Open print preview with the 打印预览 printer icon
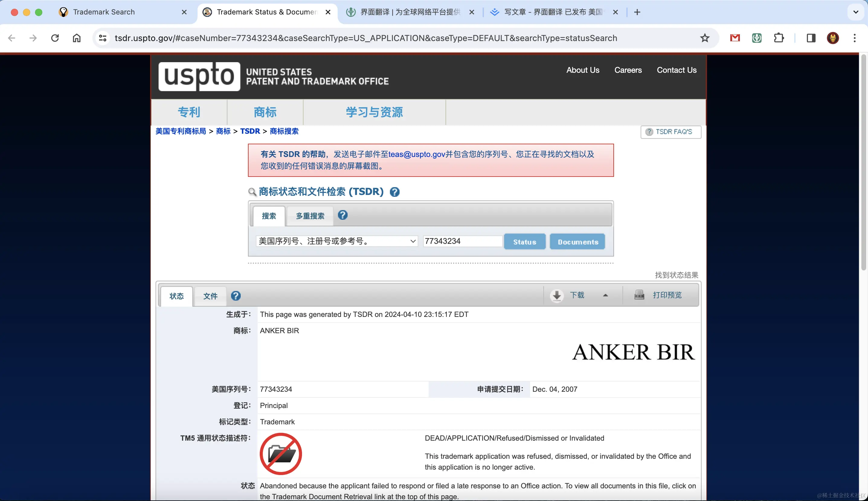Image resolution: width=868 pixels, height=501 pixels. pos(639,295)
